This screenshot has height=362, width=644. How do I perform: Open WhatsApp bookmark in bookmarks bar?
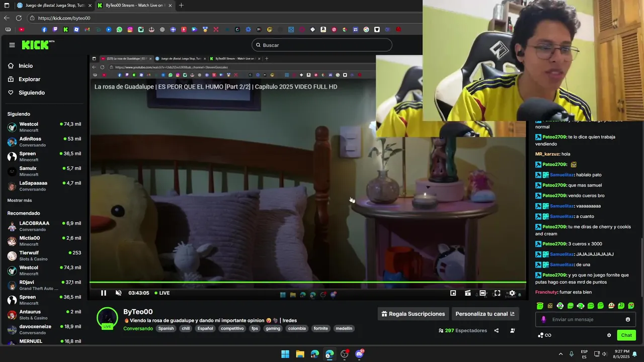119,30
